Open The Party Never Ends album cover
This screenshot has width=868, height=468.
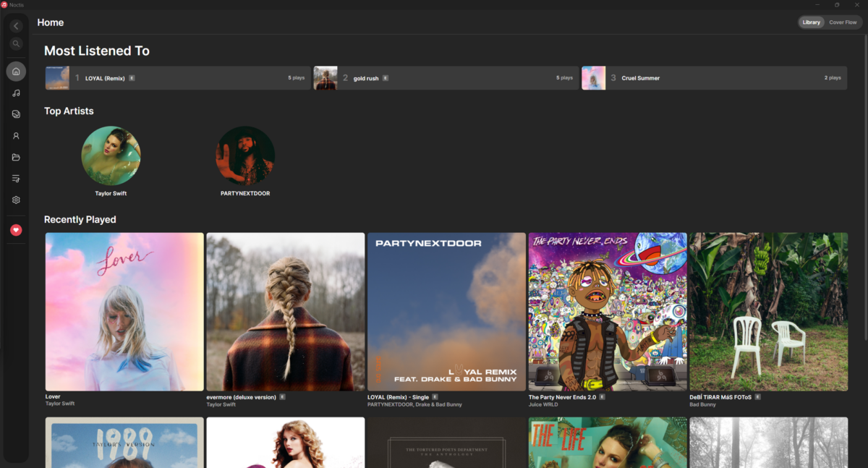(x=608, y=312)
